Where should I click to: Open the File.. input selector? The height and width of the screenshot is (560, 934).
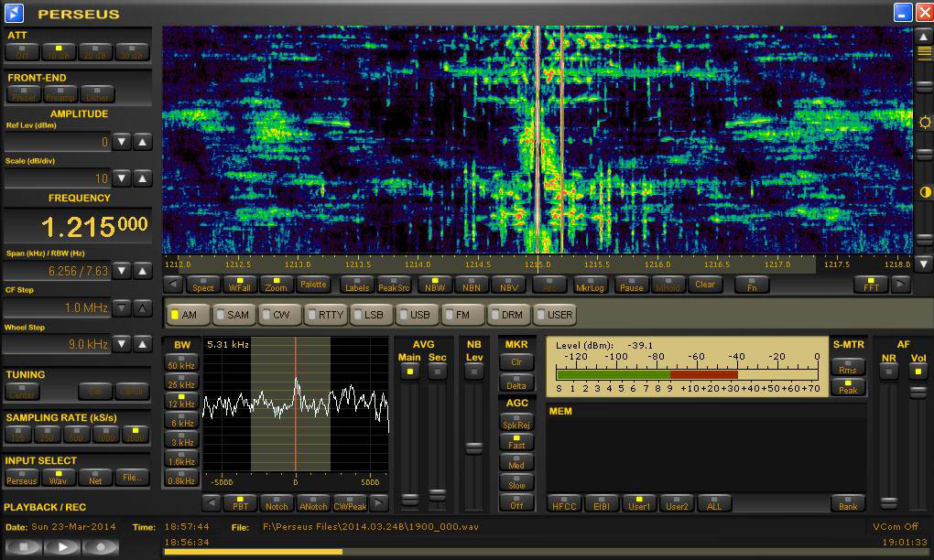pos(132,478)
